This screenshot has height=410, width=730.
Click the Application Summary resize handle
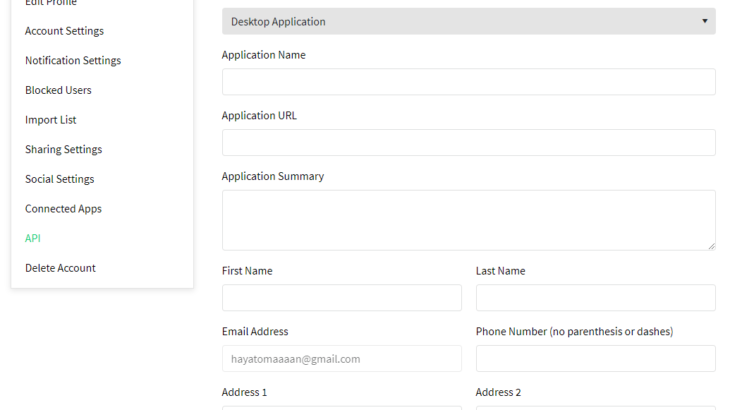[711, 245]
